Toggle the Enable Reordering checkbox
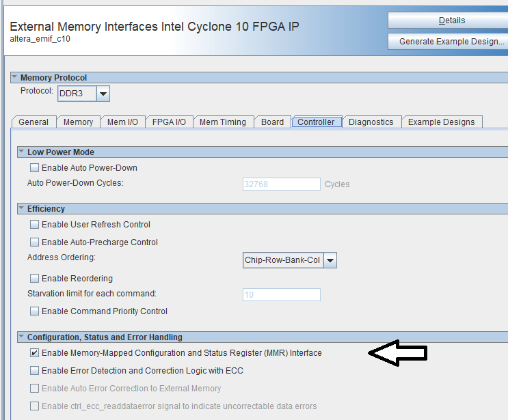The height and width of the screenshot is (420, 508). [34, 278]
